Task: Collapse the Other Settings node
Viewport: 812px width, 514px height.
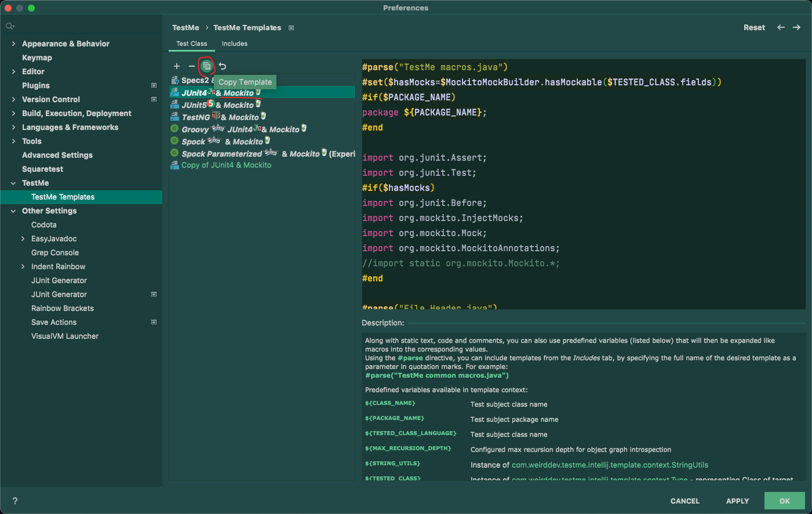Action: (13, 211)
